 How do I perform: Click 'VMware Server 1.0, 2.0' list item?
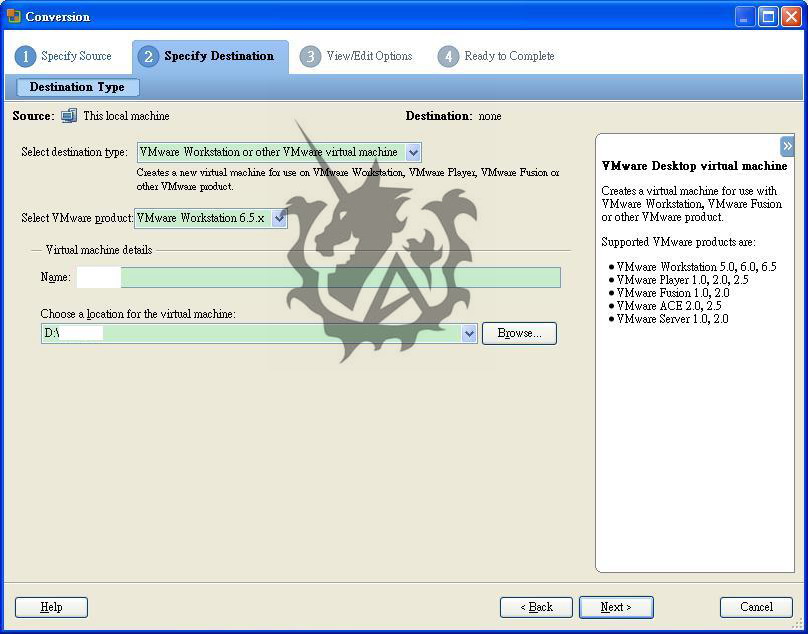[x=672, y=319]
